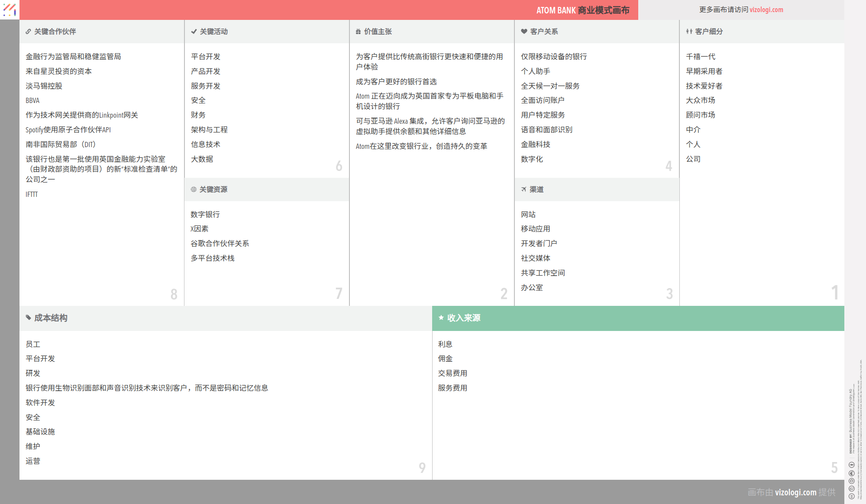Image resolution: width=866 pixels, height=504 pixels.
Task: Click the 千禧一代 customer segment entry
Action: (x=700, y=57)
